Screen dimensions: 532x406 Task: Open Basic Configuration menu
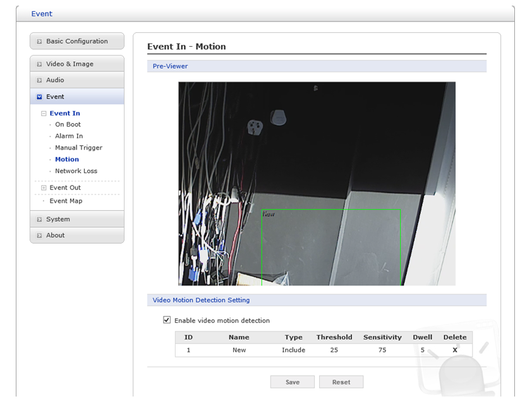[77, 41]
